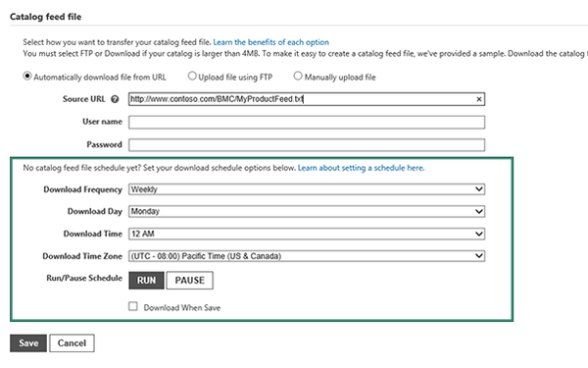The height and width of the screenshot is (368, 588).
Task: Check the Download When Save checkbox
Action: [133, 306]
